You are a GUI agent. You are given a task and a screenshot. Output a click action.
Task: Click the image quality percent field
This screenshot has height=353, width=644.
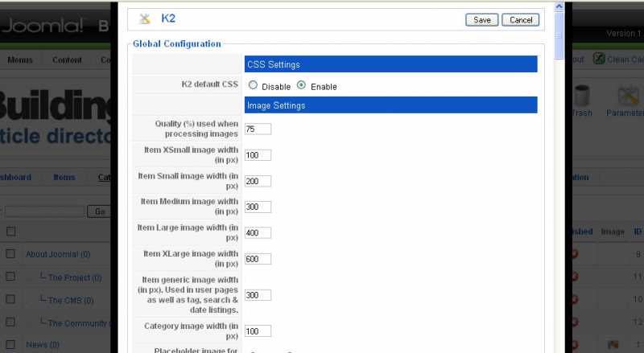(x=258, y=129)
